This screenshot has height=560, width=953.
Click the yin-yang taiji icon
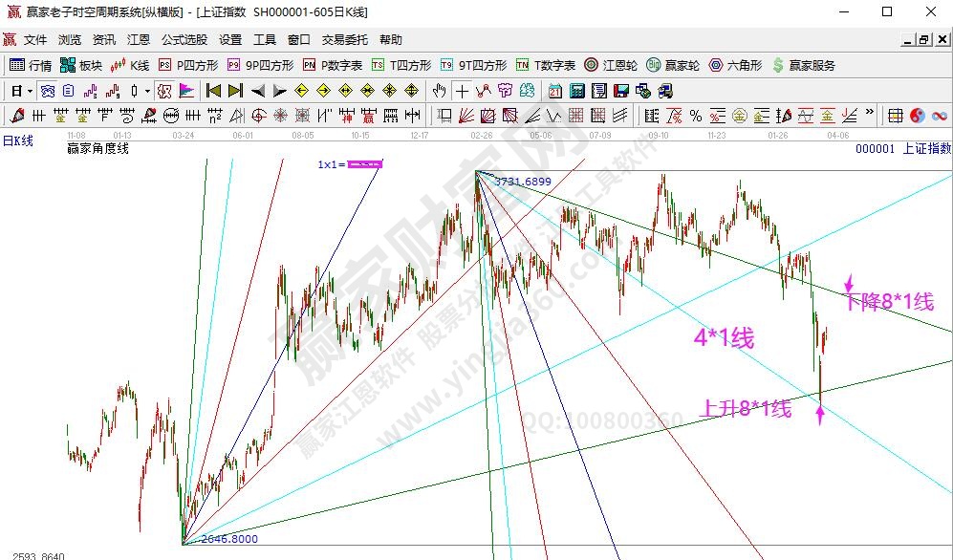(918, 116)
